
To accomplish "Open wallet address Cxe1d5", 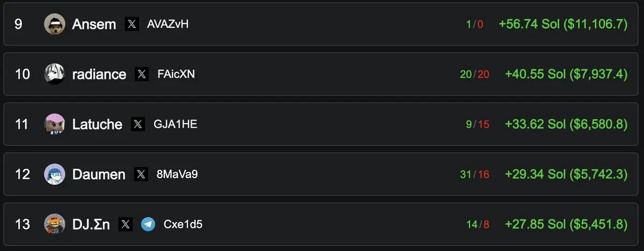I will (183, 224).
